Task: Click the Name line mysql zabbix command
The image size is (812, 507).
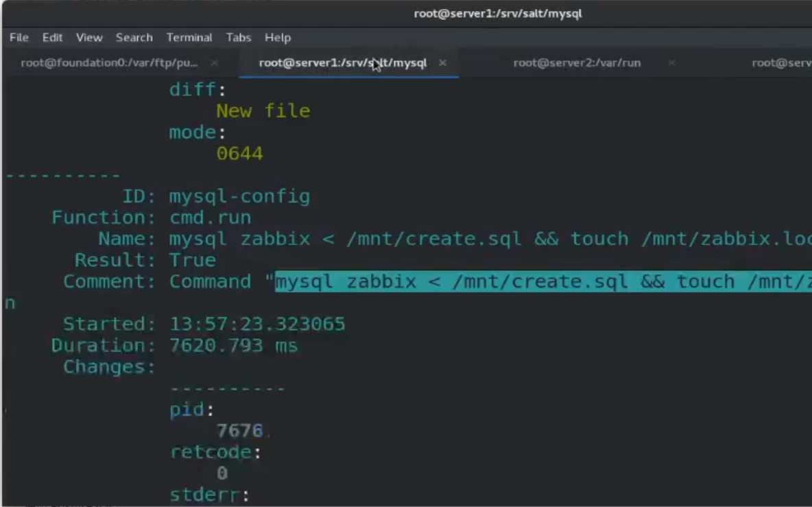Action: pos(490,239)
